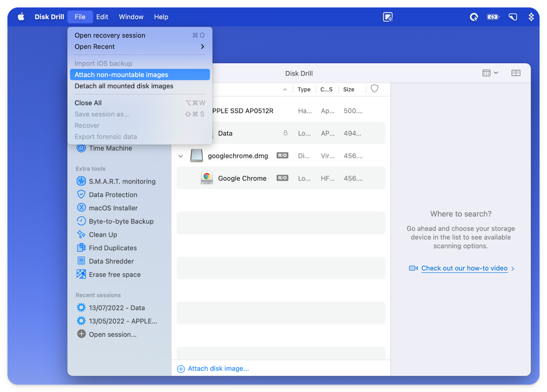Select the Find Duplicates icon
The height and width of the screenshot is (392, 547).
[81, 248]
